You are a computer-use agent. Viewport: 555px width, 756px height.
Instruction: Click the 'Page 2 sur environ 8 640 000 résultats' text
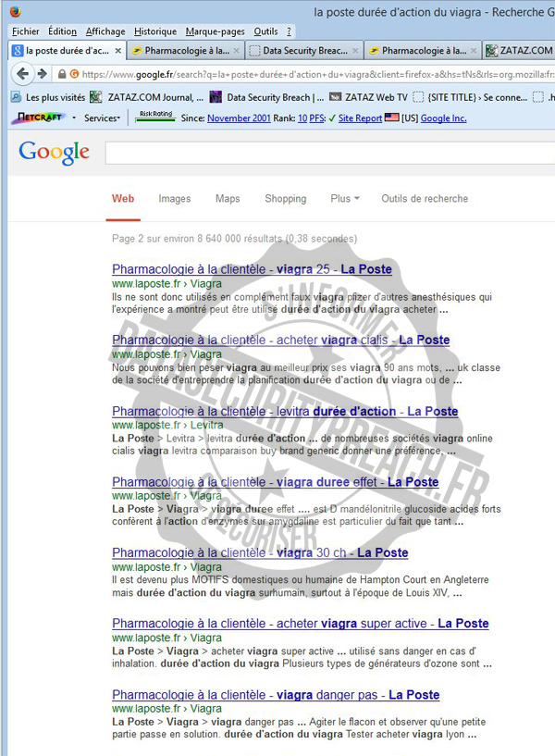[196, 239]
